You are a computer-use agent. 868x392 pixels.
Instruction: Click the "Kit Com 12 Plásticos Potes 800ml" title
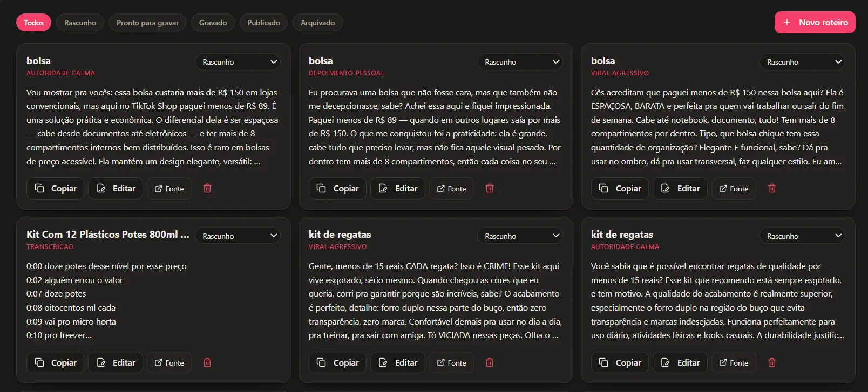(108, 235)
